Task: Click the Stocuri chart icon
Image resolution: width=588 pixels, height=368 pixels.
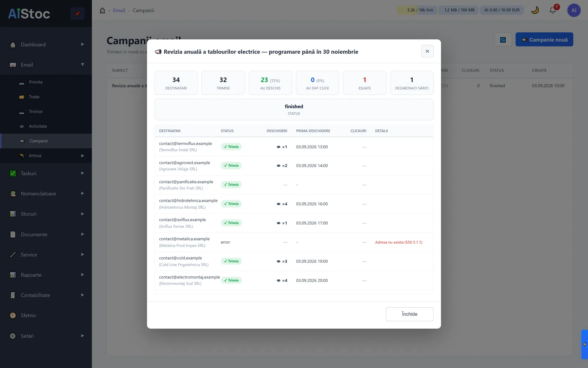Action: [x=13, y=214]
